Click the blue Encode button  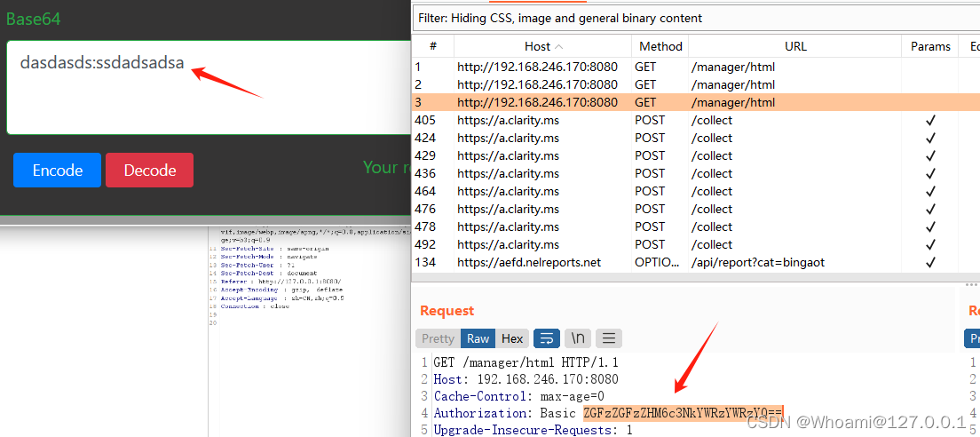(x=57, y=170)
